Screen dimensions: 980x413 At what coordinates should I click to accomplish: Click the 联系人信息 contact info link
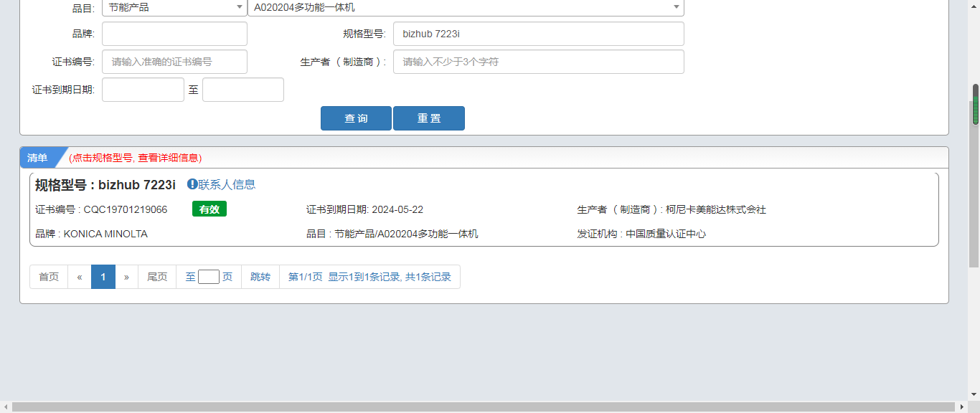click(227, 184)
